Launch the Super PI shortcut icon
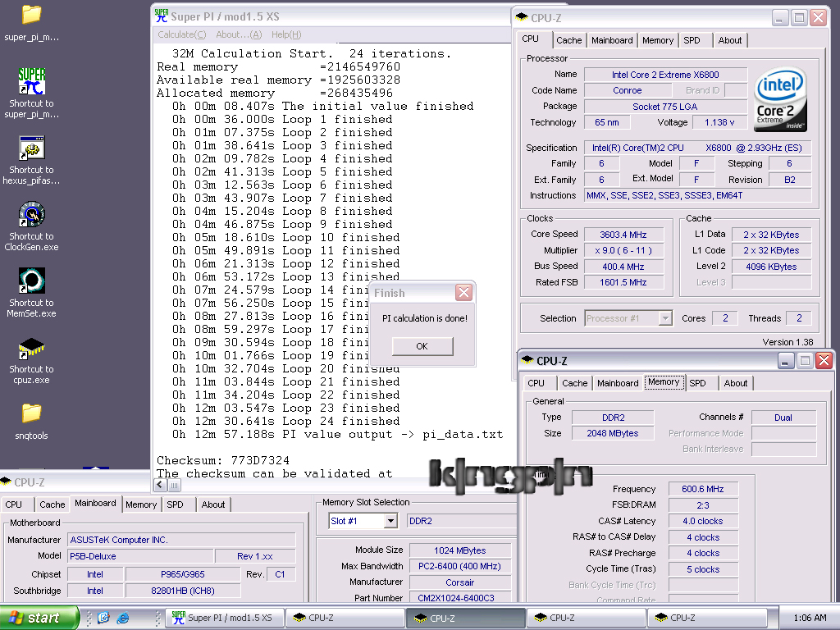 click(32, 81)
